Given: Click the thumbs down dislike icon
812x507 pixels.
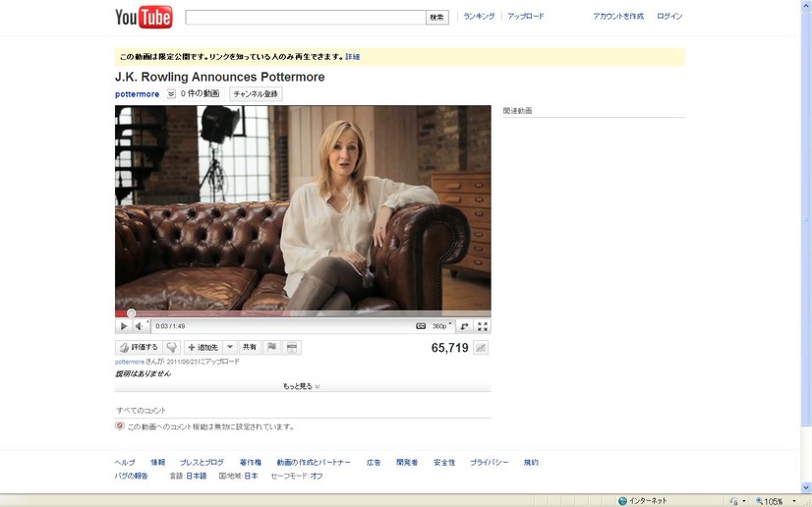Looking at the screenshot, I should pos(171,347).
